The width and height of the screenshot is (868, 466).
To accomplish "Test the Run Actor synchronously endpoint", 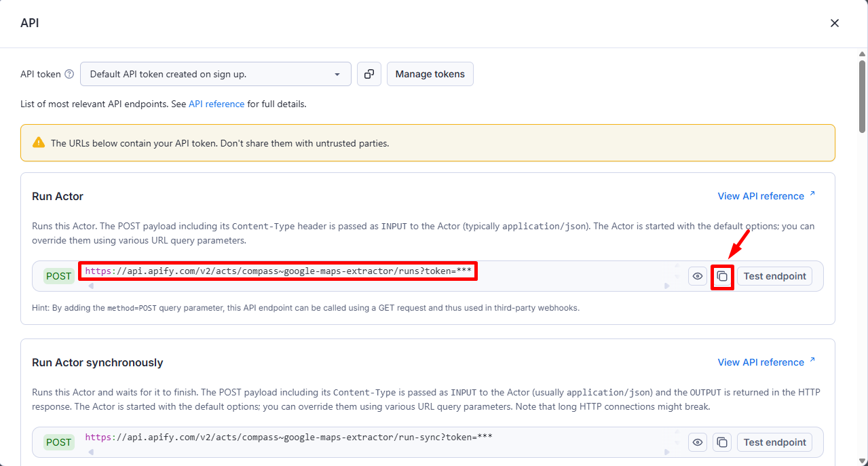I will (x=774, y=442).
